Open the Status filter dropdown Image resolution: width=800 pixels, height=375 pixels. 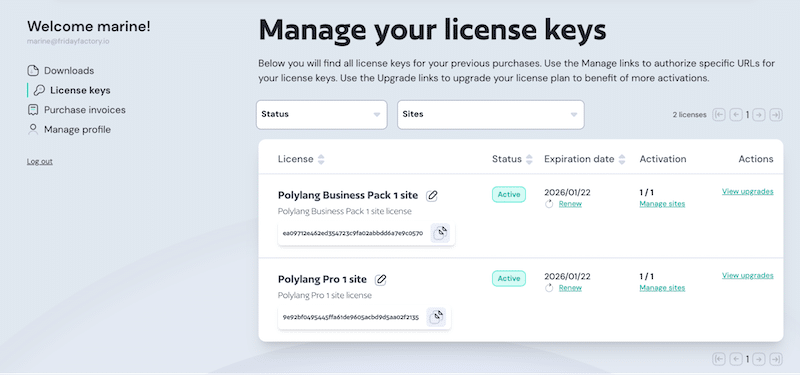tap(321, 114)
